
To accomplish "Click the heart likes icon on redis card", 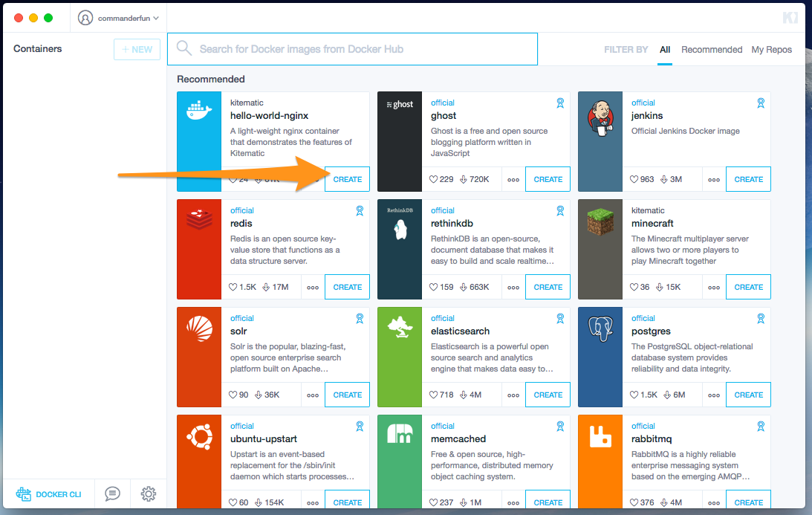I will coord(233,287).
